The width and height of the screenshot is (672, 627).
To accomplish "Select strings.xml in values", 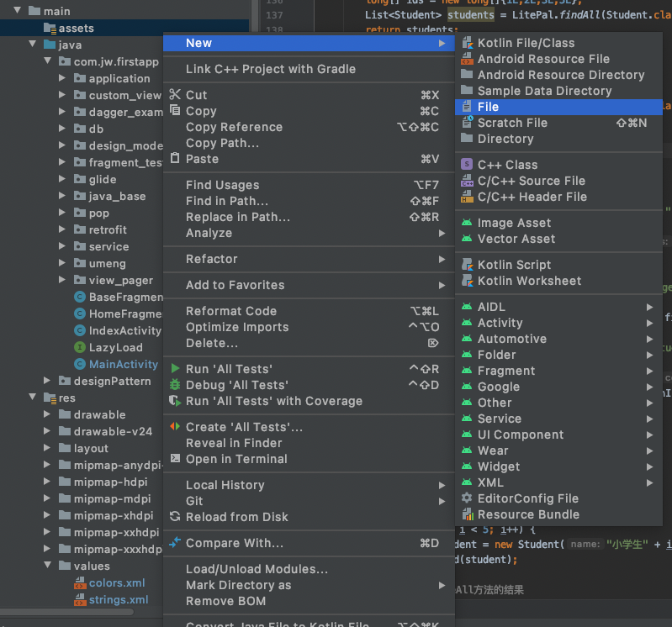I will pyautogui.click(x=119, y=599).
